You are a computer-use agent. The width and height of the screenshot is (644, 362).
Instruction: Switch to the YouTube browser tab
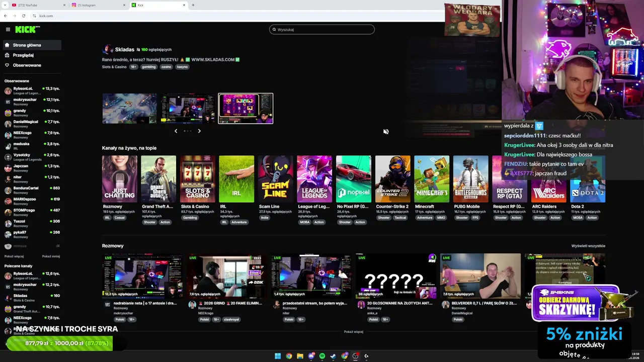(x=37, y=5)
